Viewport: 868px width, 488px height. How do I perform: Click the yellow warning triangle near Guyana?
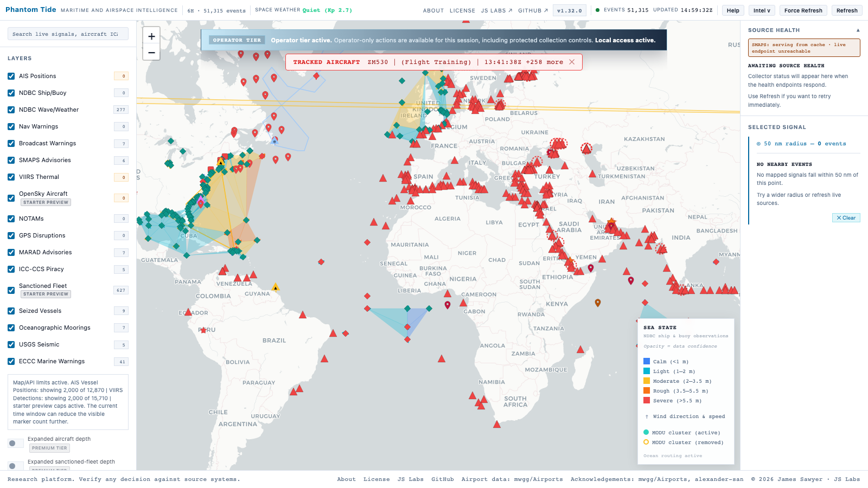[x=276, y=287]
